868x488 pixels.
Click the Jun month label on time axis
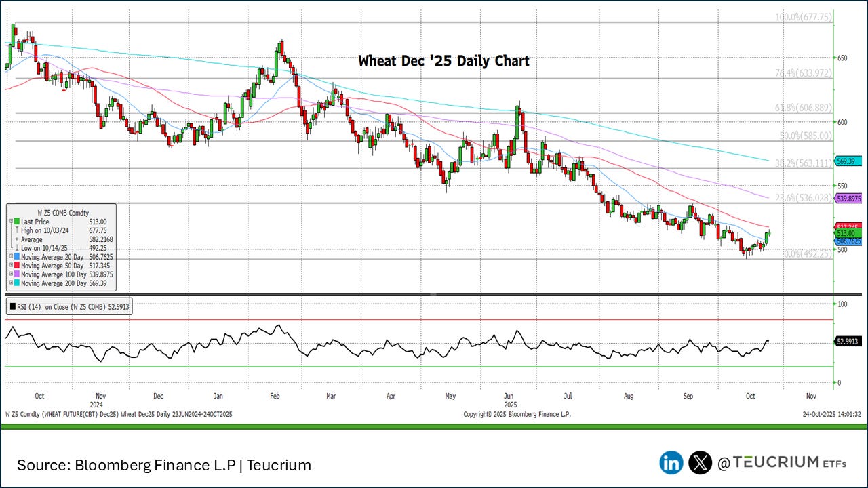pyautogui.click(x=509, y=395)
